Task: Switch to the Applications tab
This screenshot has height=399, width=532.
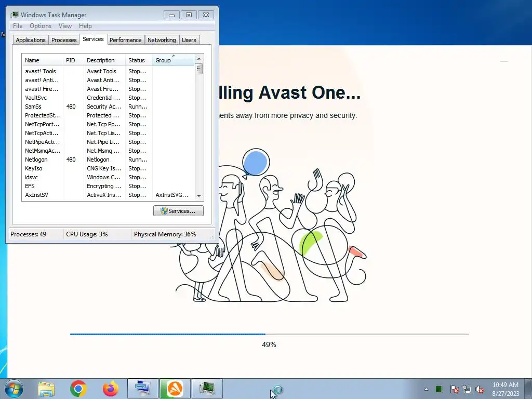Action: (x=31, y=39)
